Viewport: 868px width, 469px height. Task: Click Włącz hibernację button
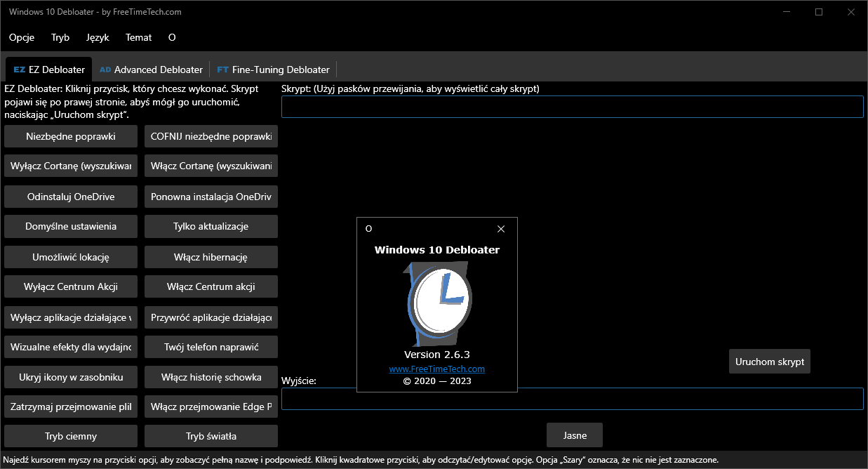click(x=211, y=257)
